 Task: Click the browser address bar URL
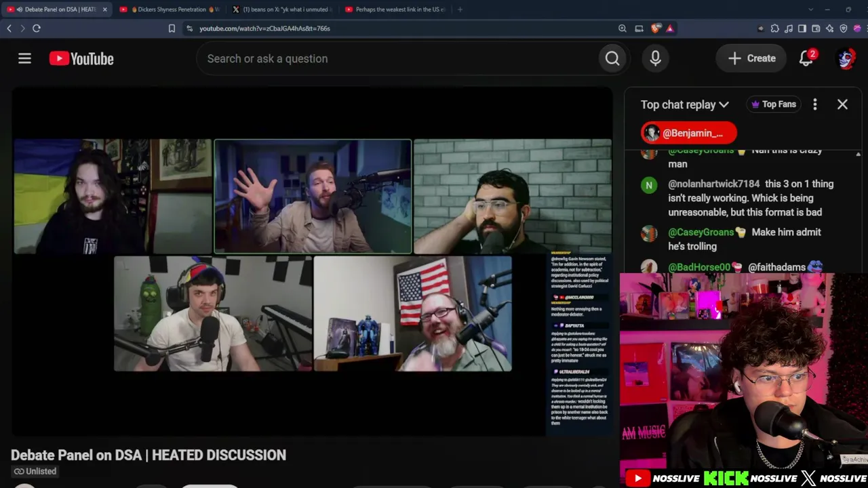[264, 28]
